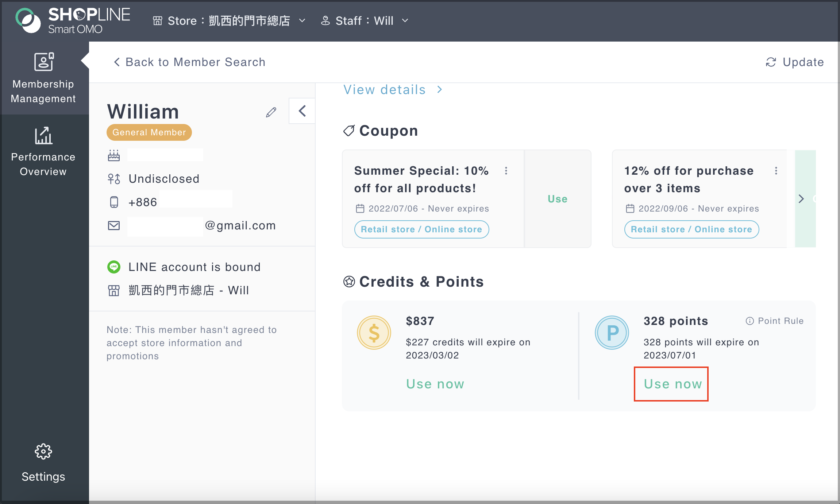Expand the Staff: Will dropdown
Screen dimensions: 840x504
coord(365,21)
